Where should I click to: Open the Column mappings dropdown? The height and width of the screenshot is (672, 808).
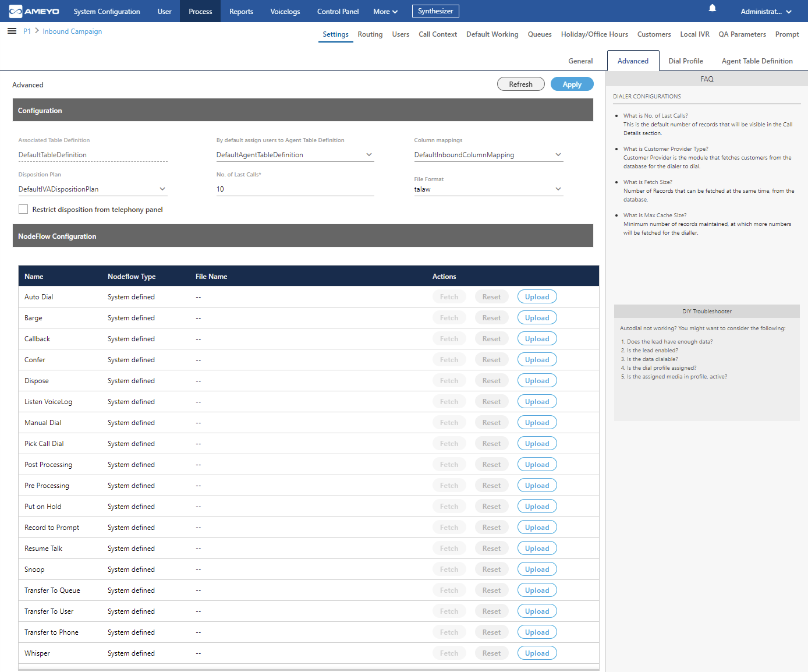(488, 155)
